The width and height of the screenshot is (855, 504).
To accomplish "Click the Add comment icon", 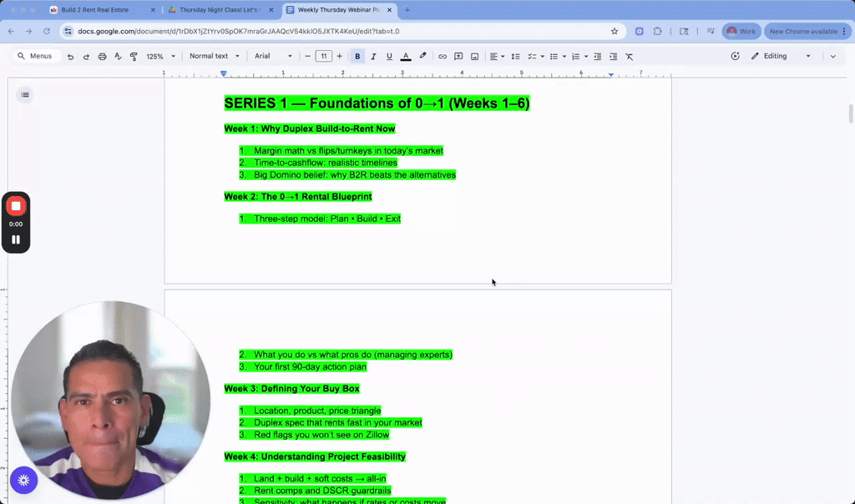I will [x=458, y=56].
